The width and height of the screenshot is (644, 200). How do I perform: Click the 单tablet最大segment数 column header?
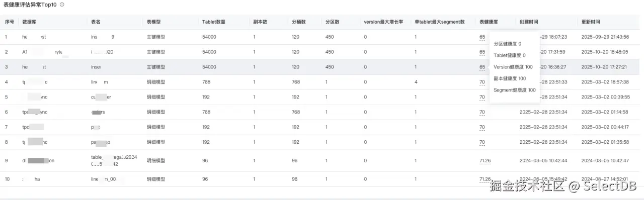coord(439,22)
